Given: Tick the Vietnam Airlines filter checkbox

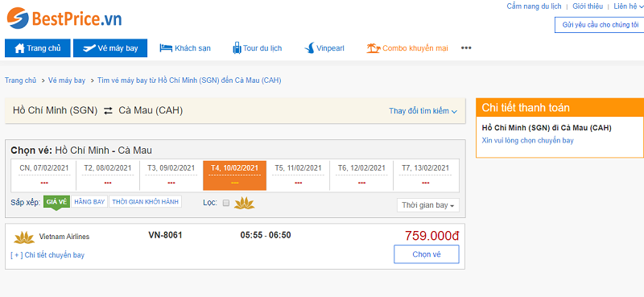Looking at the screenshot, I should click(x=225, y=203).
